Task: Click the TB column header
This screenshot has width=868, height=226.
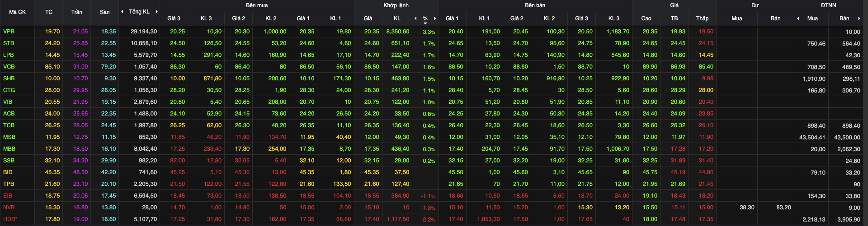Action: click(674, 18)
